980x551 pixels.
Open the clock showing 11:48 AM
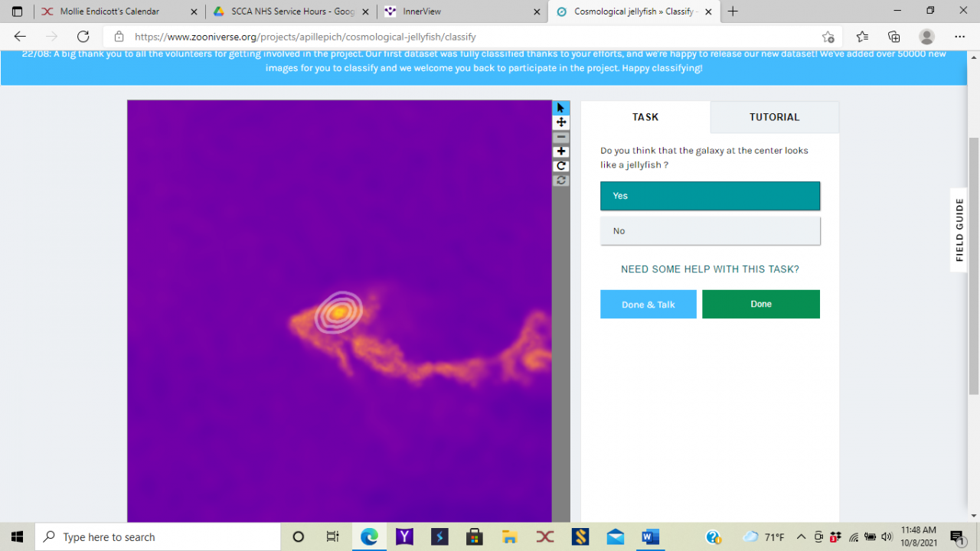919,536
